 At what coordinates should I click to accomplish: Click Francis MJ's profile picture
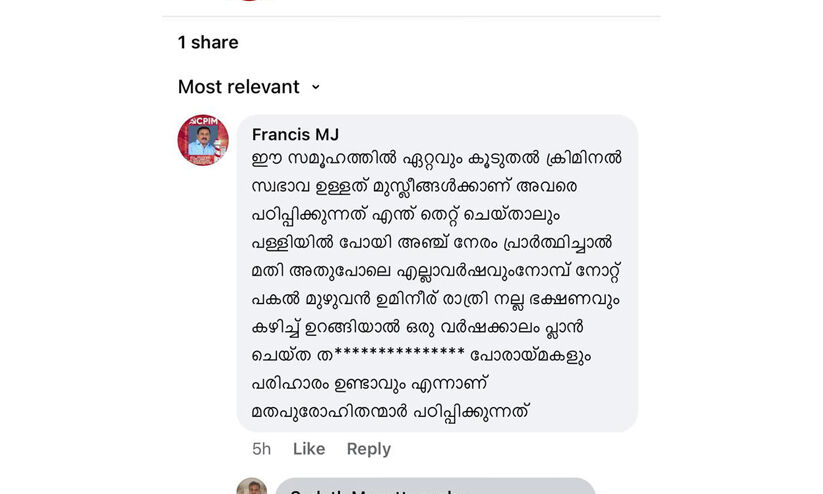coord(203,140)
